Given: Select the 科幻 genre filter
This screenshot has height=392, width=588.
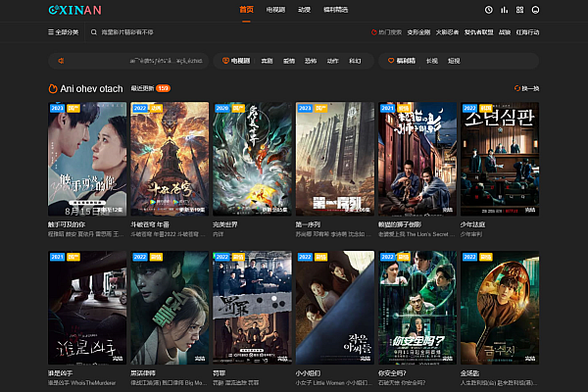Looking at the screenshot, I should coord(355,61).
